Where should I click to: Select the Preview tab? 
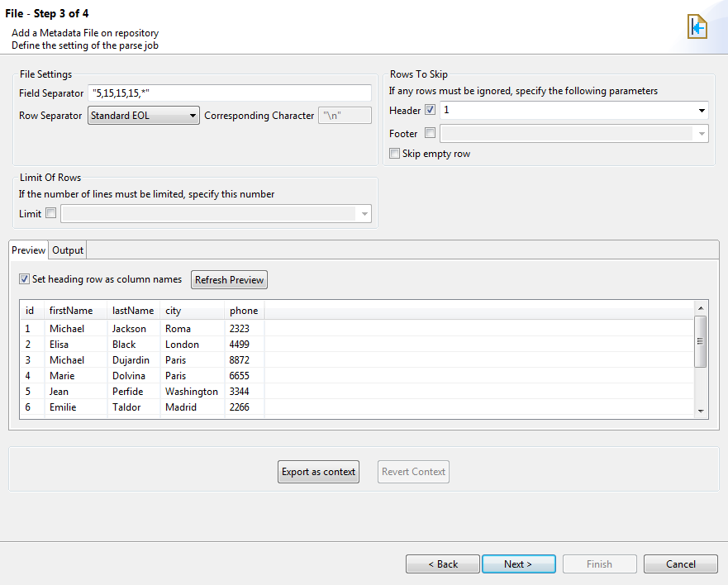click(28, 250)
